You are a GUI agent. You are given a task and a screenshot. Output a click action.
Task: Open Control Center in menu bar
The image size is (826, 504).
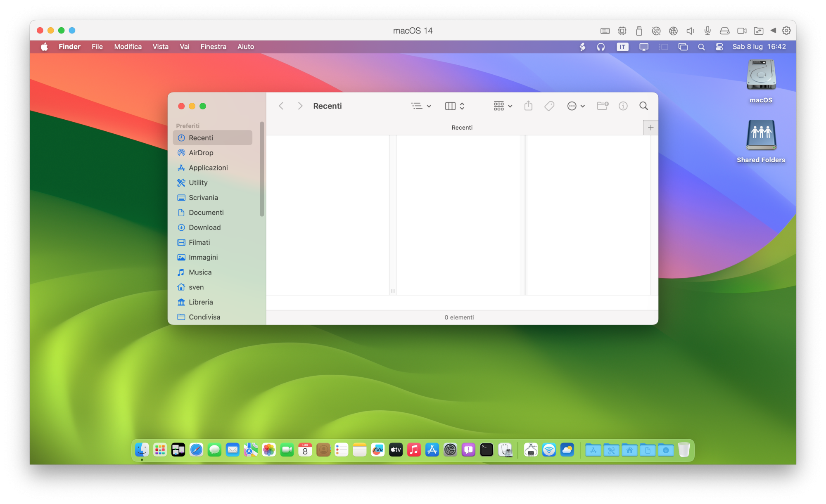719,47
